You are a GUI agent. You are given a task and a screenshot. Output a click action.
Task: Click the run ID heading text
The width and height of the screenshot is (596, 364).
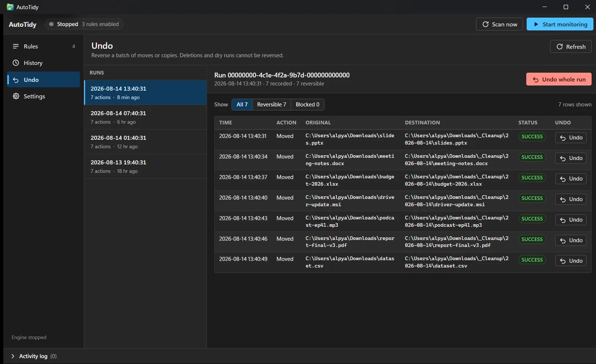tap(282, 75)
